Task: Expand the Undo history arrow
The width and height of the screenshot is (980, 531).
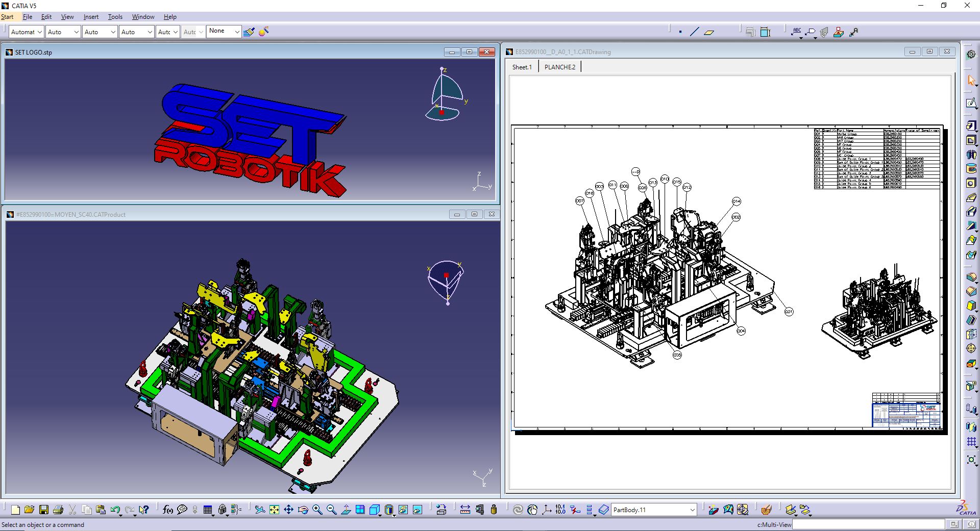Action: pyautogui.click(x=120, y=515)
